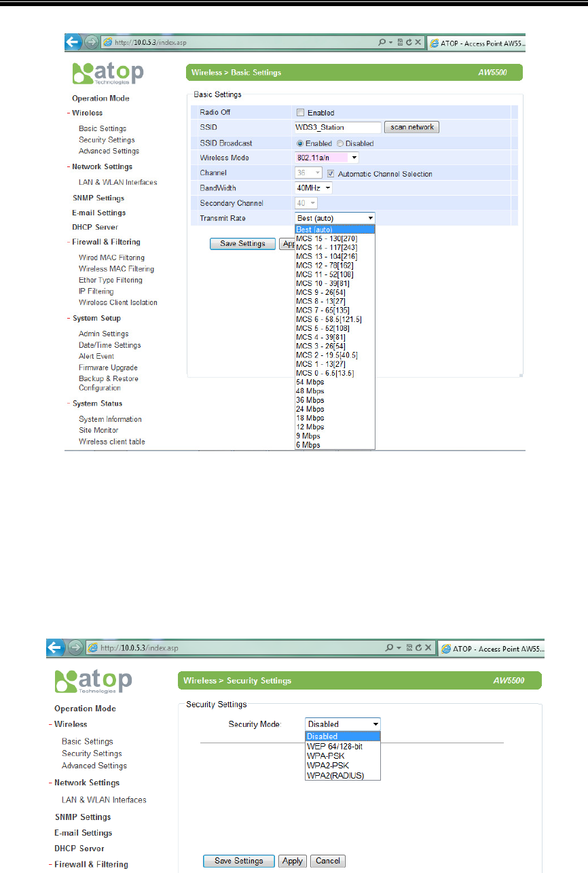
Task: Select WPA2(RADIUS) security mode option
Action: [343, 775]
